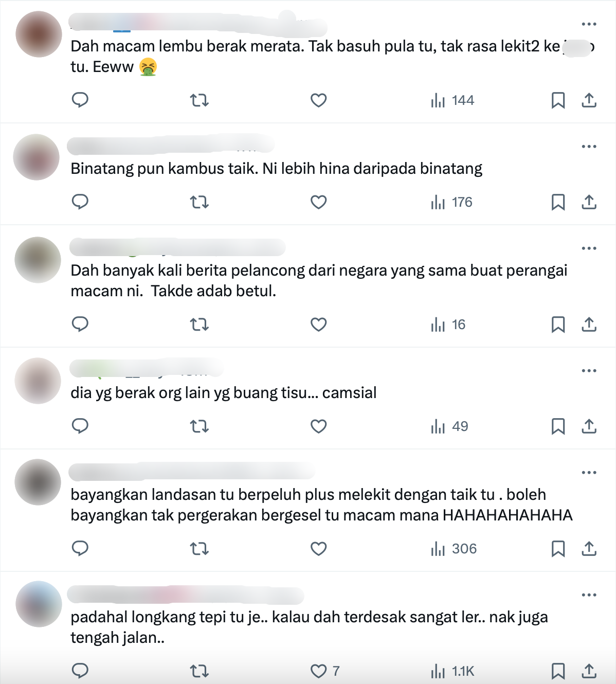616x684 pixels.
Task: Open blurred username above 'Dah banyak kali' tweet
Action: pyautogui.click(x=177, y=247)
